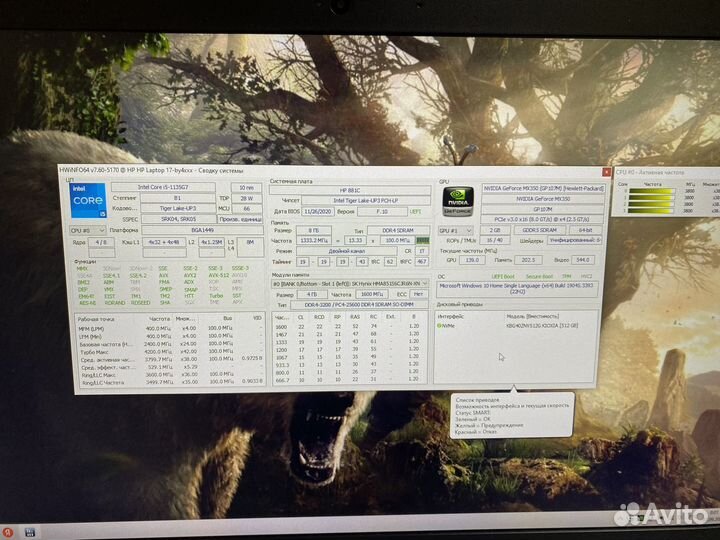Click the L2 cache 4x1.25M field
Viewport: 720px width, 540px height.
point(211,242)
